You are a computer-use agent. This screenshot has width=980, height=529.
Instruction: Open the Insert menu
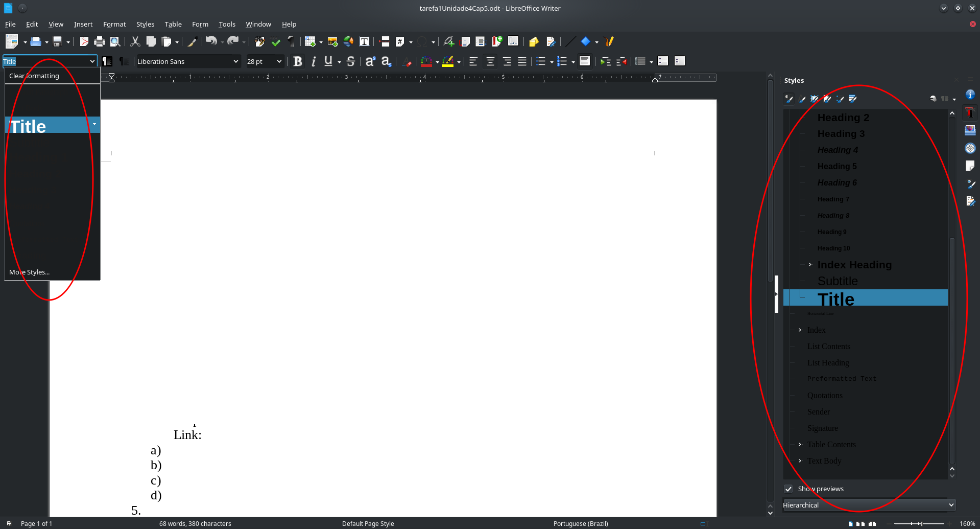[x=83, y=24]
